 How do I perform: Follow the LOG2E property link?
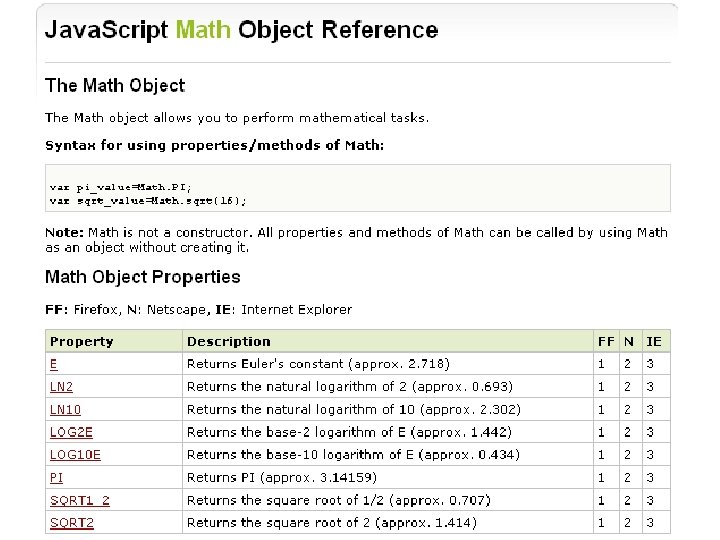tap(71, 432)
